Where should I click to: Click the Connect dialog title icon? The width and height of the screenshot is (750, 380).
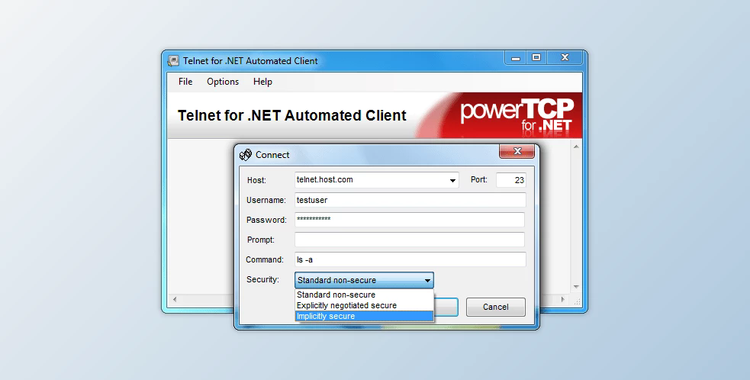tap(245, 155)
